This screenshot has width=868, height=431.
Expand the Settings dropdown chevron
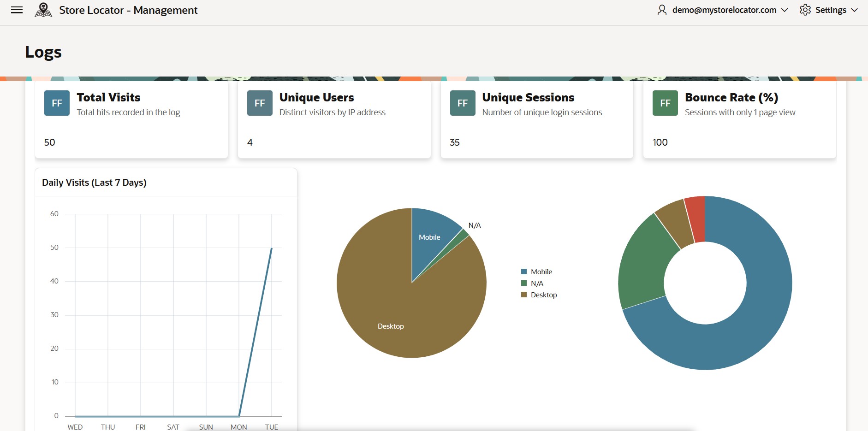(x=854, y=10)
